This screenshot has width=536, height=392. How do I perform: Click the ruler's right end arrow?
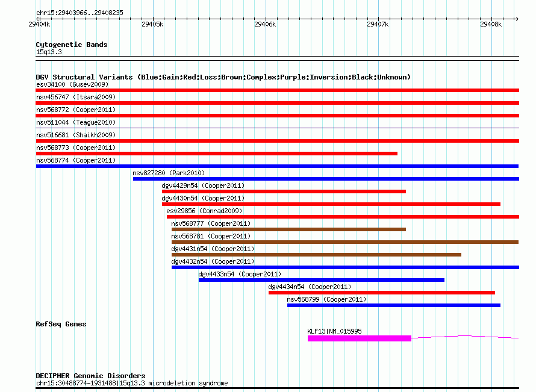[517, 19]
